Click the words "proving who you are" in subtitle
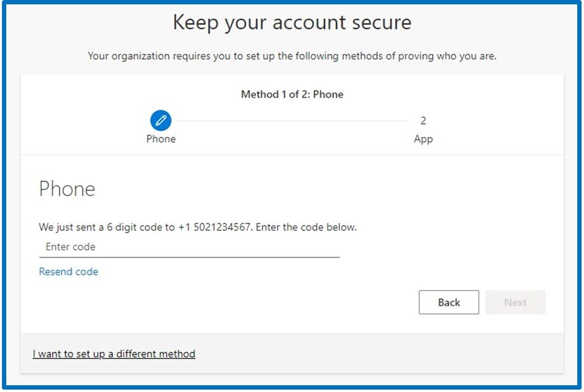The height and width of the screenshot is (392, 584). click(449, 56)
